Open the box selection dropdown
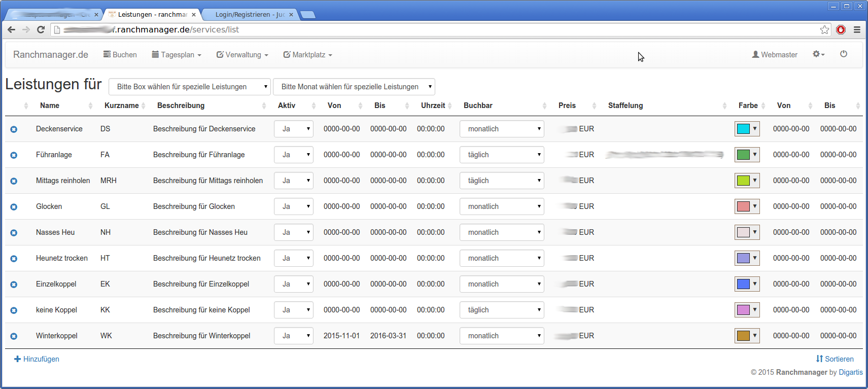This screenshot has width=868, height=389. [x=190, y=87]
